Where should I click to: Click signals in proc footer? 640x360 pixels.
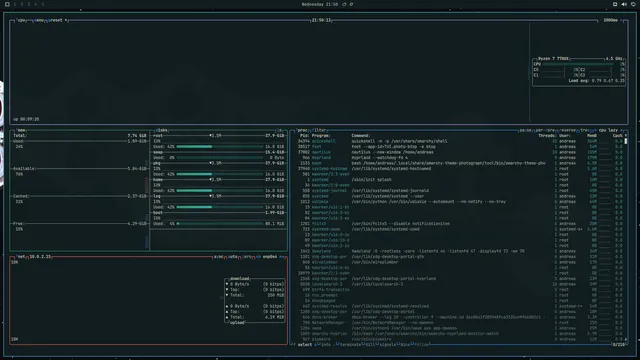(x=387, y=344)
